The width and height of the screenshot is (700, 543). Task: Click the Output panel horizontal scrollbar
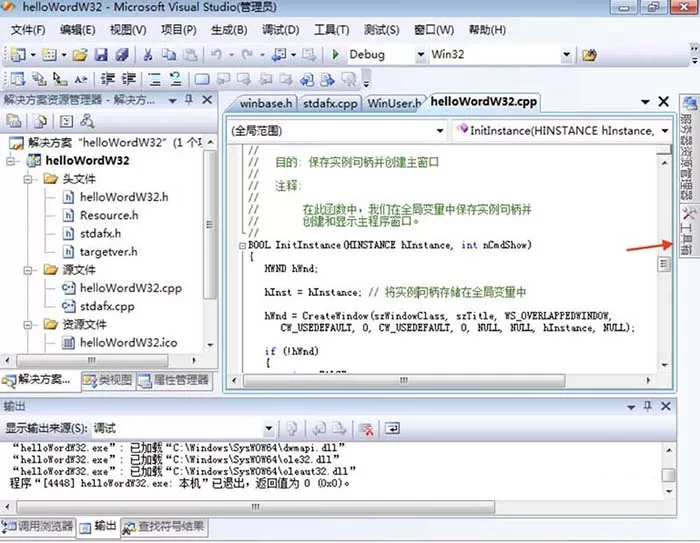click(255, 507)
